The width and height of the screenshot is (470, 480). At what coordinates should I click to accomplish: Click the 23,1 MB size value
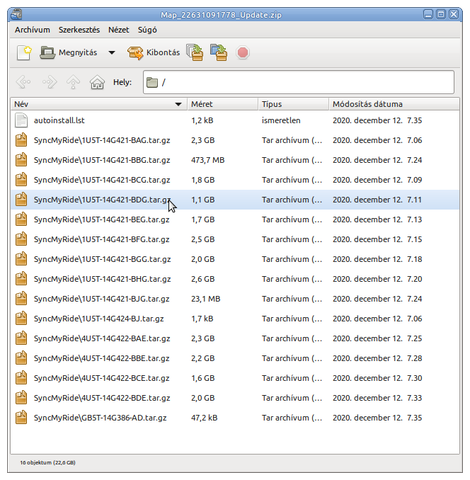pos(206,299)
